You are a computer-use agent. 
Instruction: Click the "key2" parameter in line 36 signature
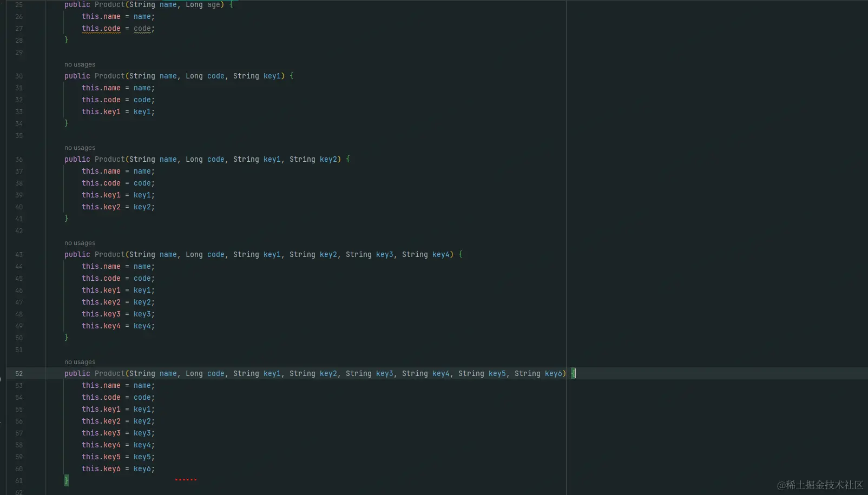328,160
